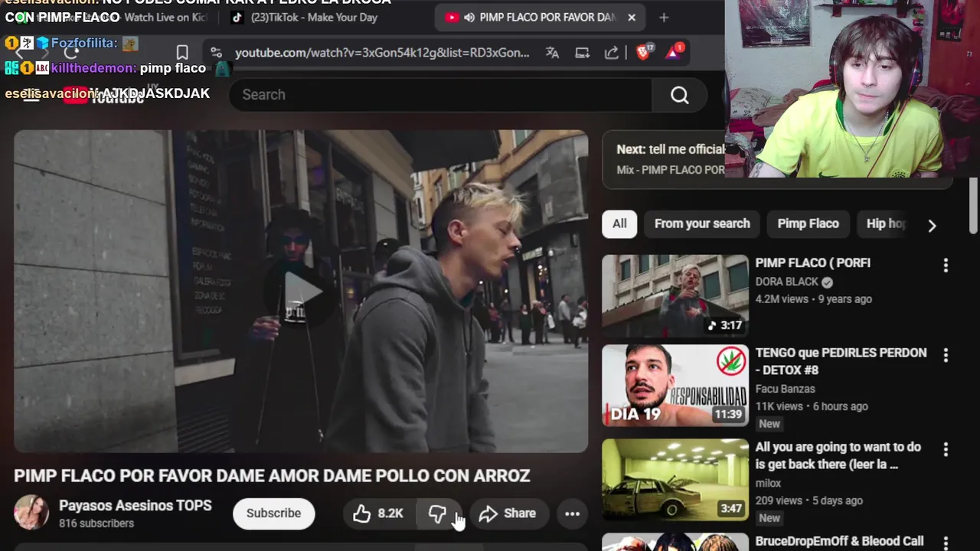Like the video with thumbs up 8.2K

click(x=379, y=513)
